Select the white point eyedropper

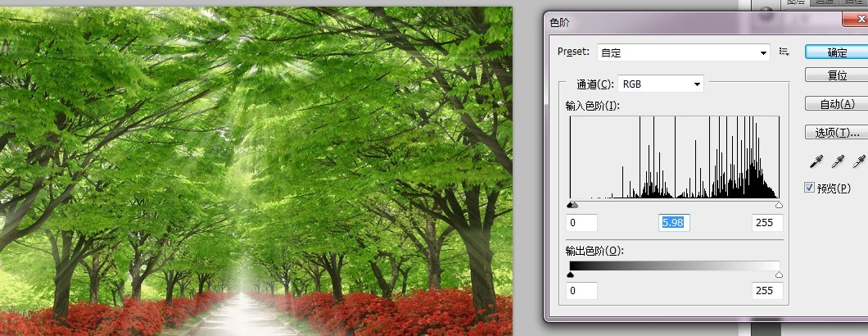point(859,161)
